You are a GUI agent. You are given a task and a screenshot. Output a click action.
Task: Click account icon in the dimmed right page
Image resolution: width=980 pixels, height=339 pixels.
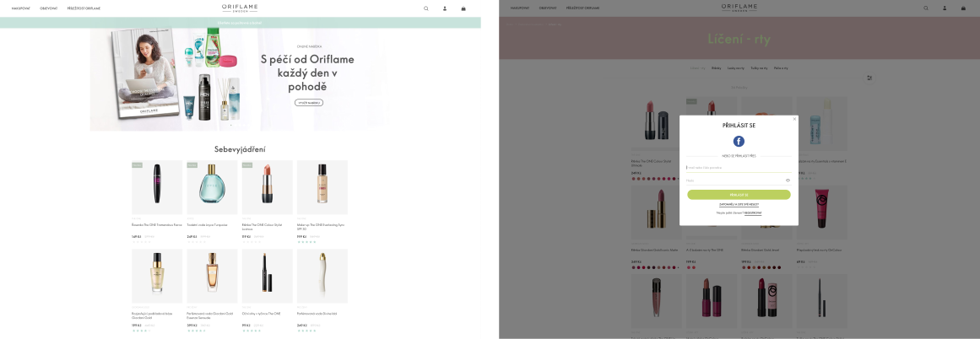coord(945,8)
